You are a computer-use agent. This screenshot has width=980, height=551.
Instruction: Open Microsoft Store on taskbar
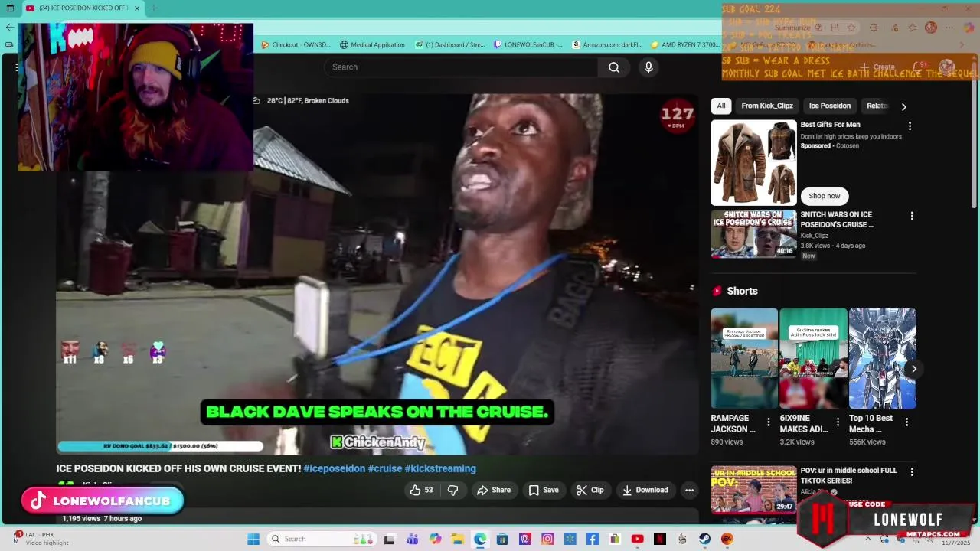502,539
